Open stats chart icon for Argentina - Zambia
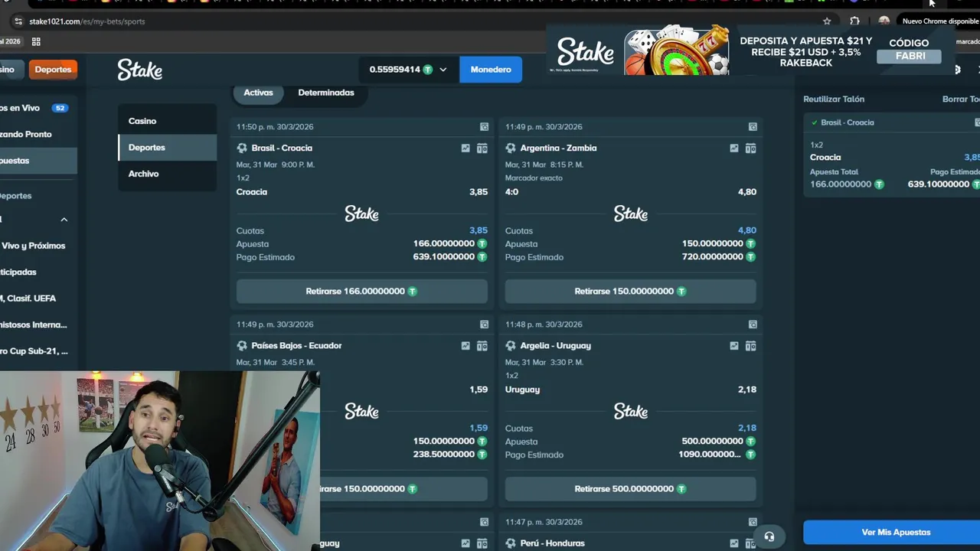The width and height of the screenshot is (980, 551). (734, 148)
